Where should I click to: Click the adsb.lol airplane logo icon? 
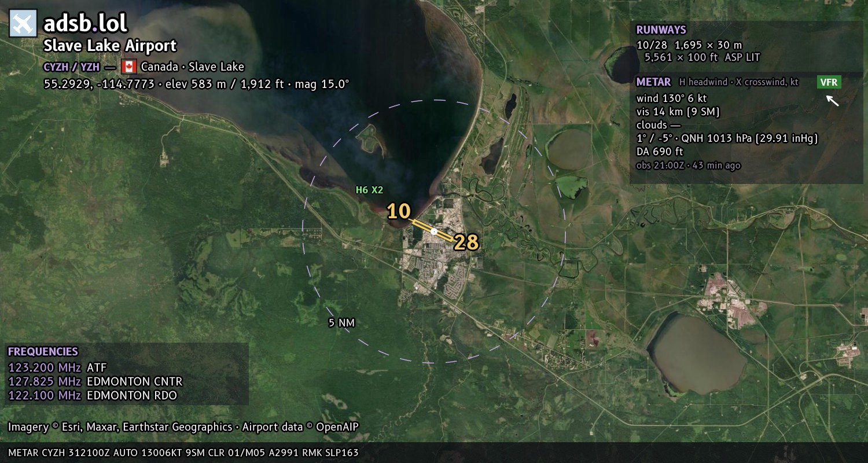23,24
